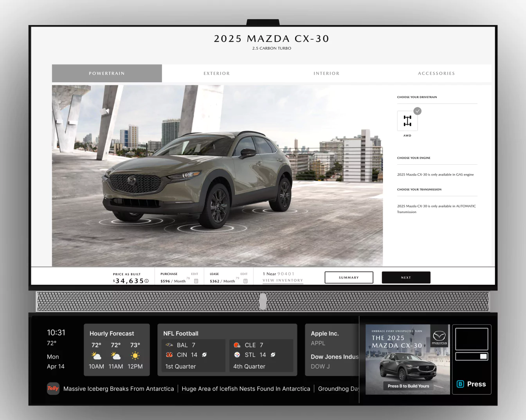Click the 2025 Mazda CX-30 ad thumbnail

pyautogui.click(x=407, y=359)
